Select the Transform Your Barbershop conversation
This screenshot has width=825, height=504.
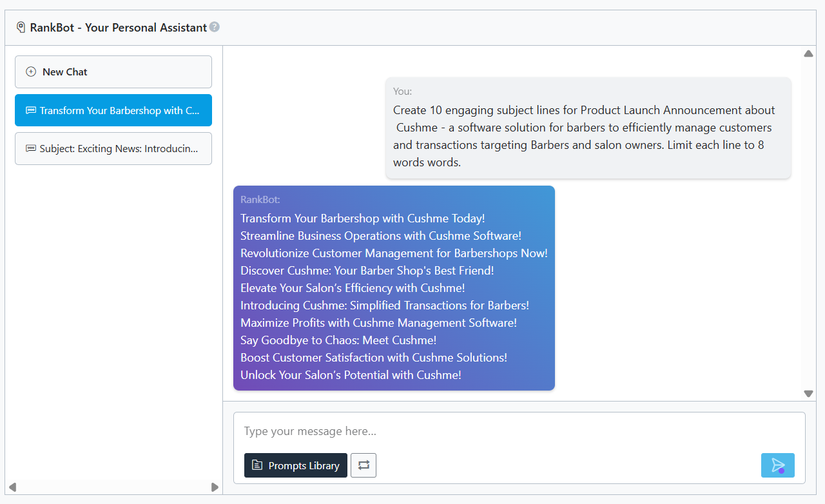113,110
